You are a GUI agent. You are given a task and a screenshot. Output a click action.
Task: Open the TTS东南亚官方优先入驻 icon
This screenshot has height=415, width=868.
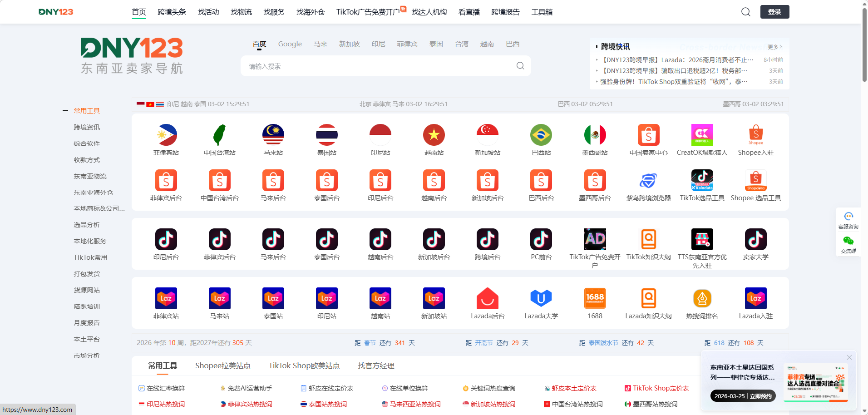point(702,239)
